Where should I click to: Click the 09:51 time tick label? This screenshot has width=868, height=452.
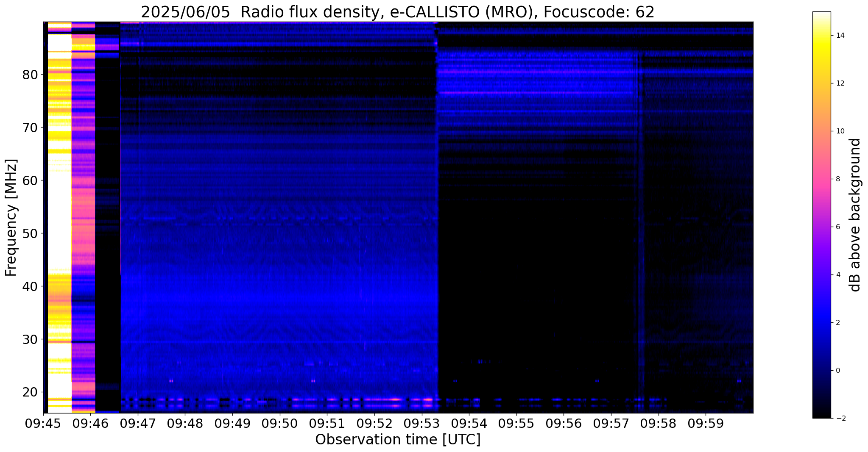[327, 423]
